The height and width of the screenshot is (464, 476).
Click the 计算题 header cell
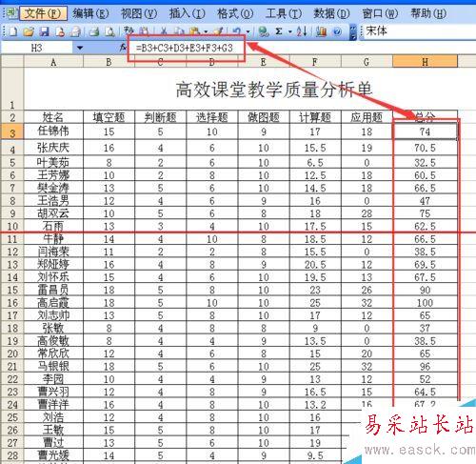coord(315,117)
